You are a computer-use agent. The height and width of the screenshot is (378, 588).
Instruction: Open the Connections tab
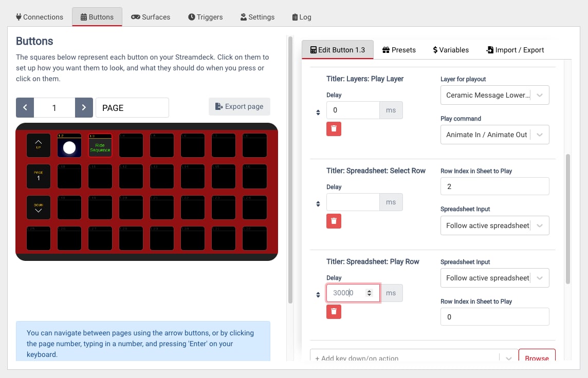(x=40, y=17)
